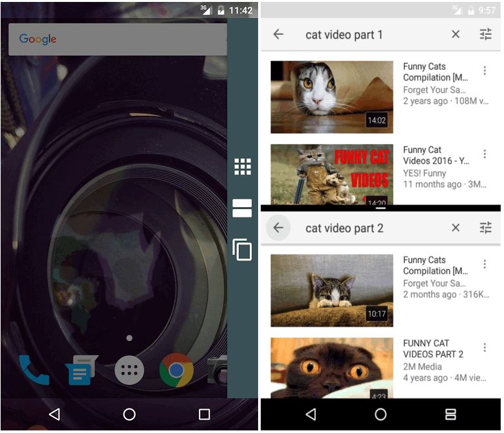Tap the 'FUNNY CAT VIDEOS PART 2' title
Image resolution: width=504 pixels, height=433 pixels.
433,349
